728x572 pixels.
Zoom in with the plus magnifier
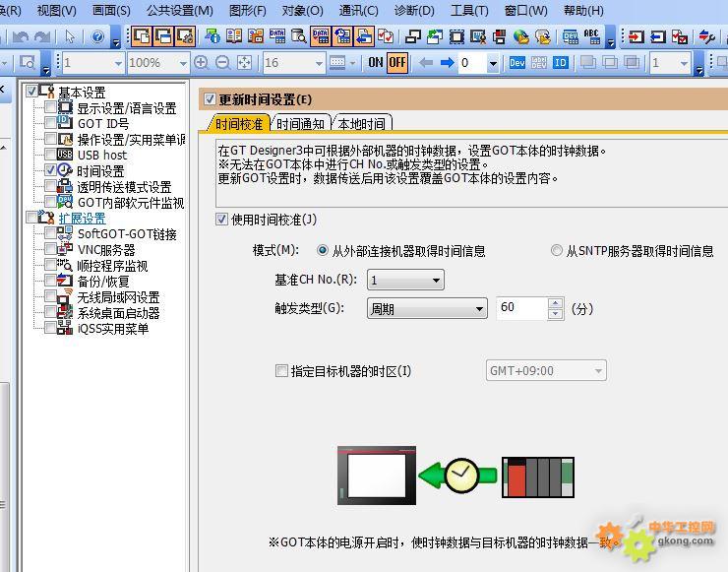(201, 62)
